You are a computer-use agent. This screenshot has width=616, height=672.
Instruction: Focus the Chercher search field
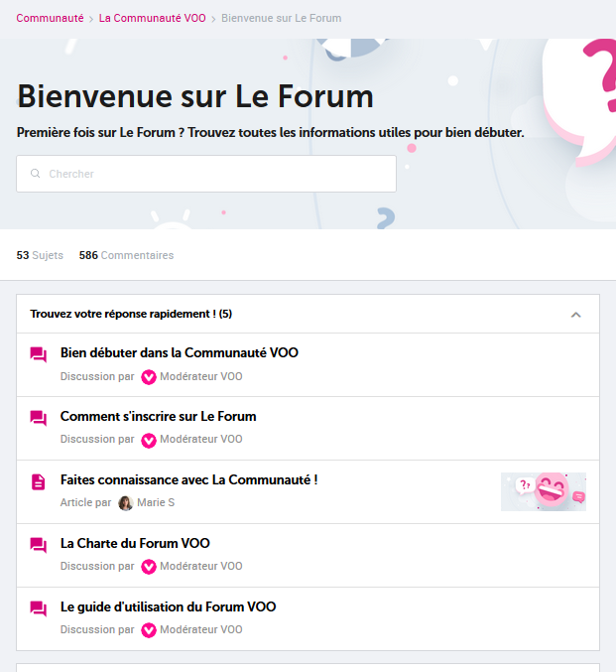point(206,174)
